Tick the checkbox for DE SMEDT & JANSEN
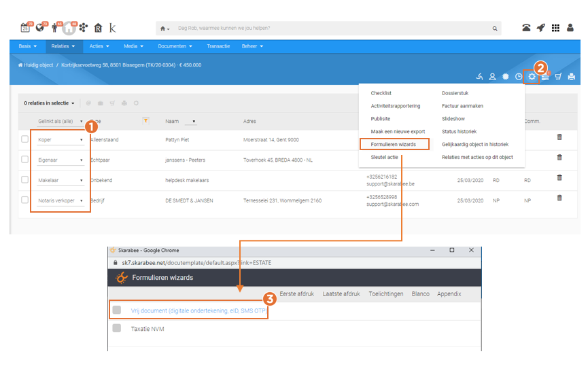The height and width of the screenshot is (375, 588). point(24,200)
